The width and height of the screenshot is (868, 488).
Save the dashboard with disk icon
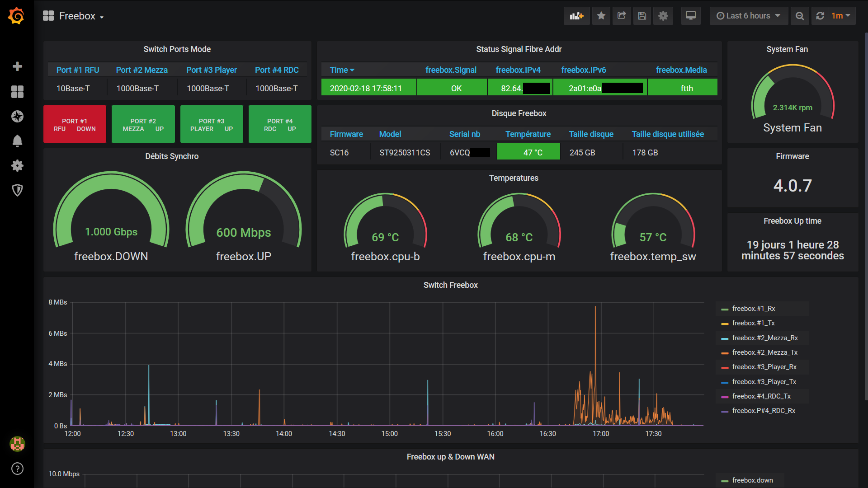click(x=642, y=16)
